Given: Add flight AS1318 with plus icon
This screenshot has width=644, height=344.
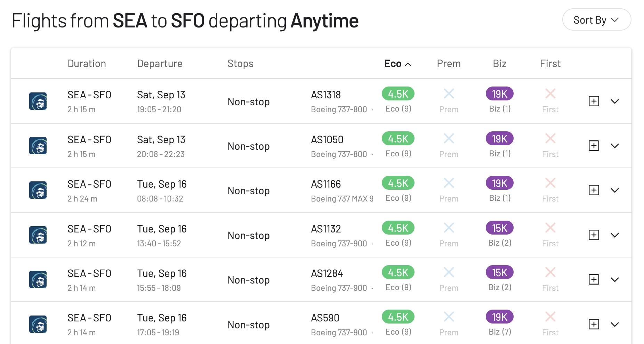Looking at the screenshot, I should 594,101.
